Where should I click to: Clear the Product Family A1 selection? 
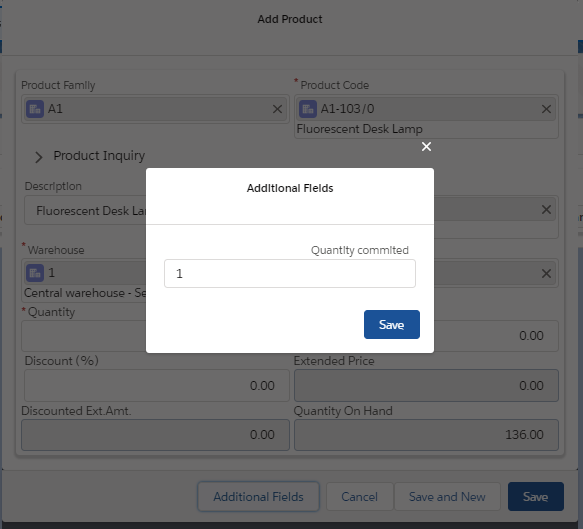point(277,109)
